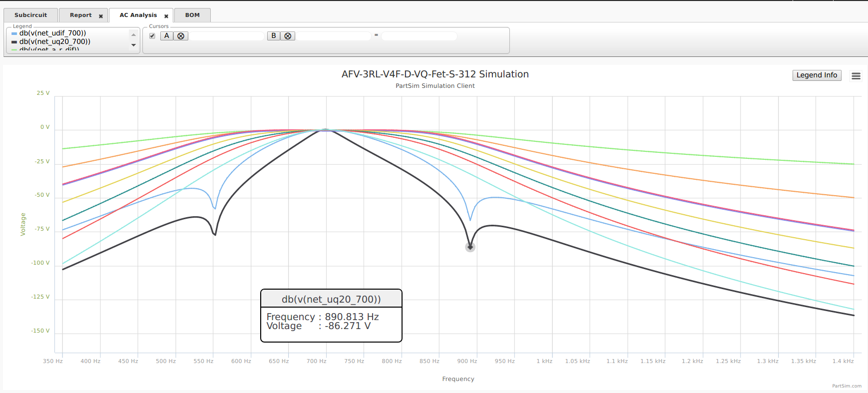
Task: Click the cursor A value field
Action: pos(227,36)
